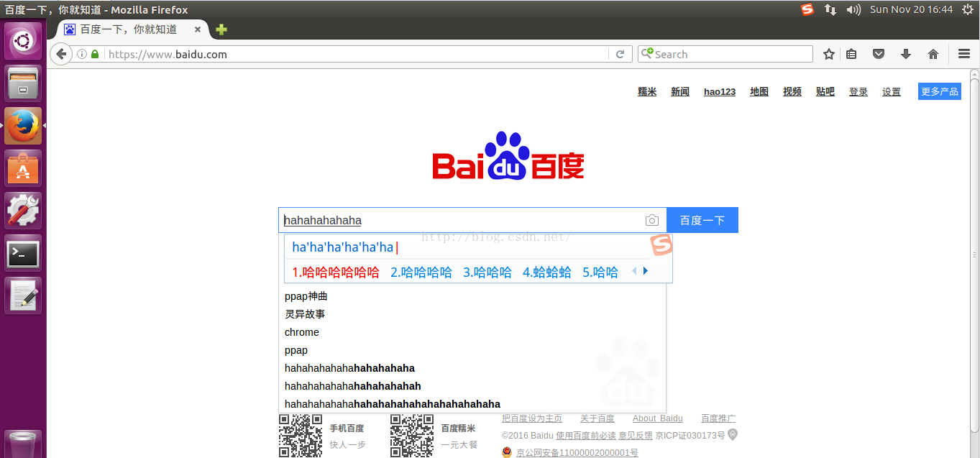Click the Baidu logo

click(508, 157)
